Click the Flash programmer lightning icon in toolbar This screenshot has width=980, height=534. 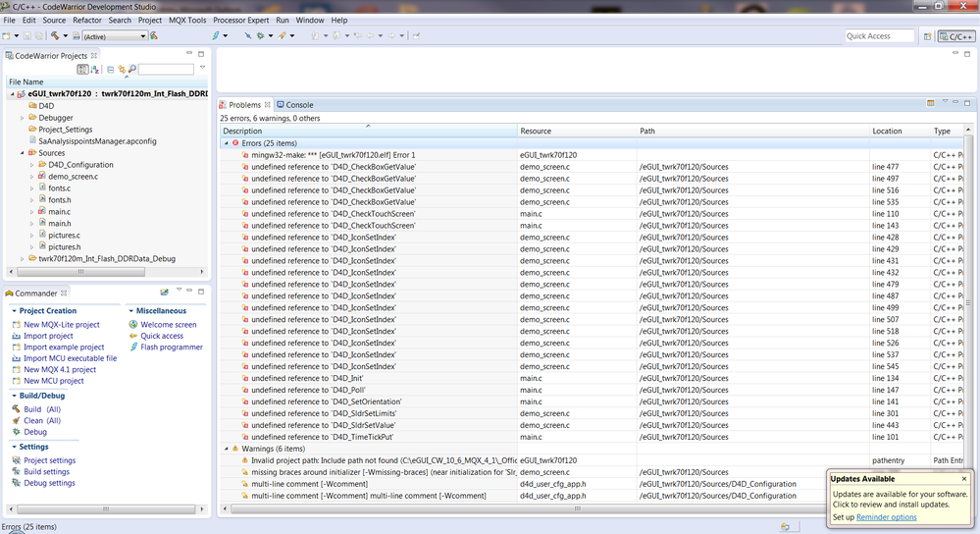pos(216,35)
